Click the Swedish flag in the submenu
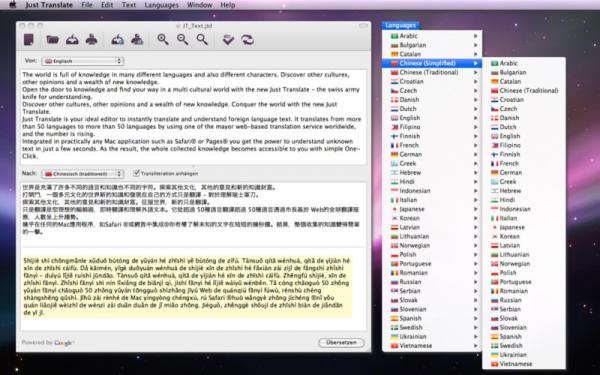600x375 pixels. tap(494, 346)
